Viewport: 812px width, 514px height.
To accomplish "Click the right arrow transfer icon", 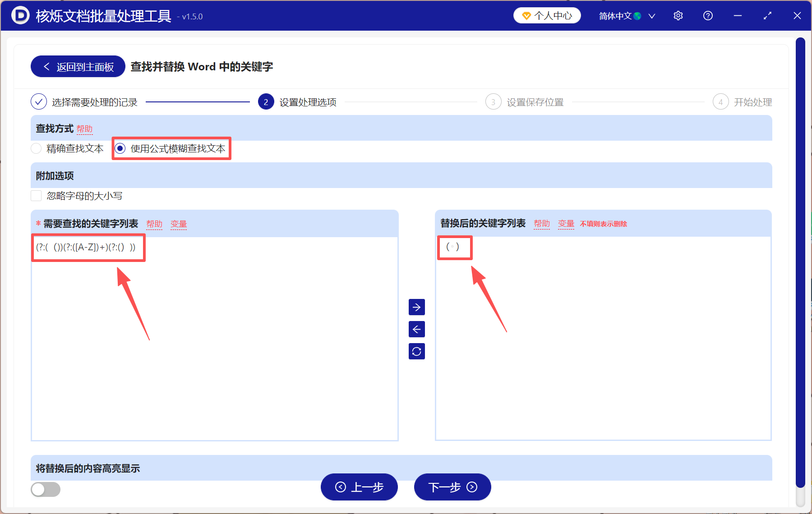I will point(416,307).
